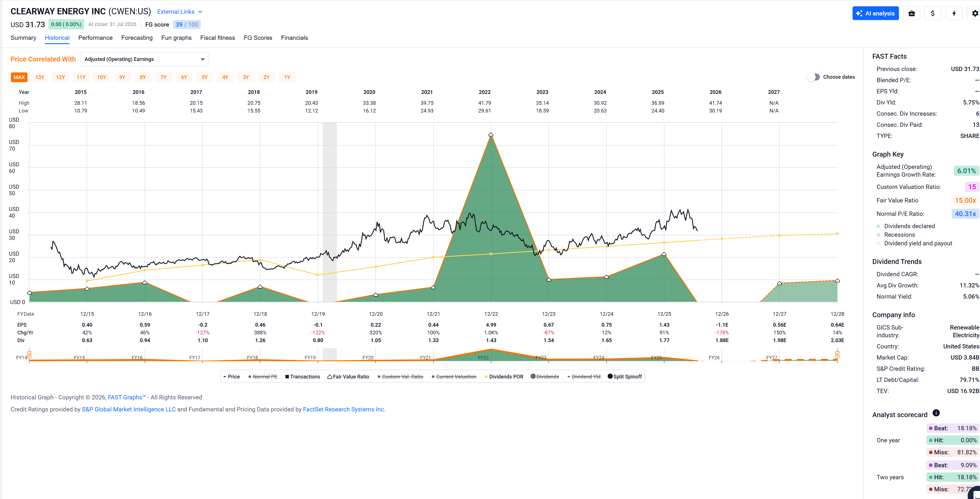Expand the External Links dropdown
This screenshot has height=499, width=980.
pyautogui.click(x=180, y=12)
